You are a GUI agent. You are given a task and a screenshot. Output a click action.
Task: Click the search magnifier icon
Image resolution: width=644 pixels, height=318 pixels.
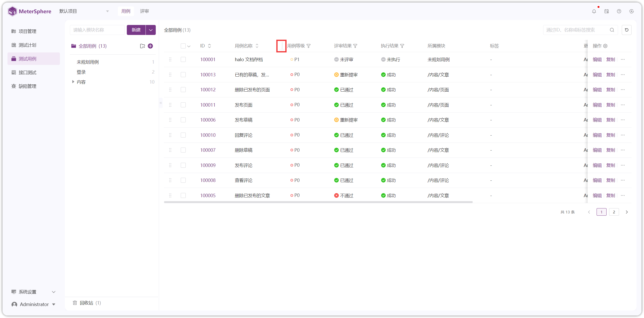(612, 30)
